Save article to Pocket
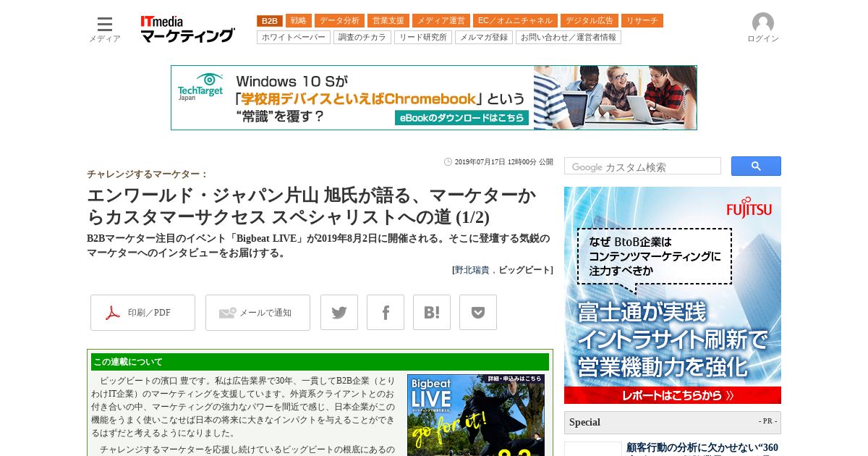 coord(478,313)
